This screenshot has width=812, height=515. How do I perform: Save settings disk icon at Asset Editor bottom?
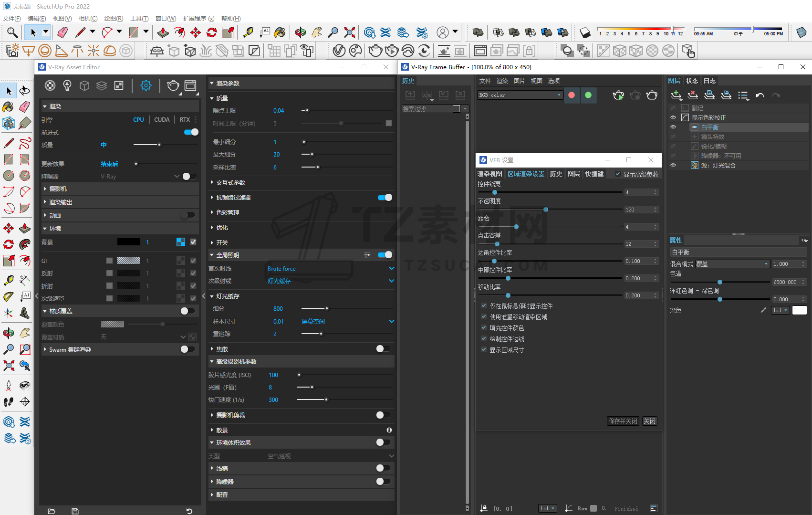(x=75, y=511)
